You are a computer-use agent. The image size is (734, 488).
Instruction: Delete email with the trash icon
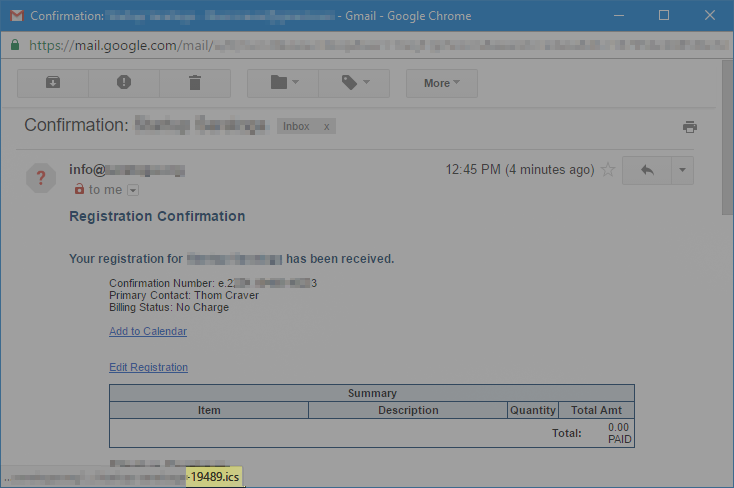[x=195, y=83]
